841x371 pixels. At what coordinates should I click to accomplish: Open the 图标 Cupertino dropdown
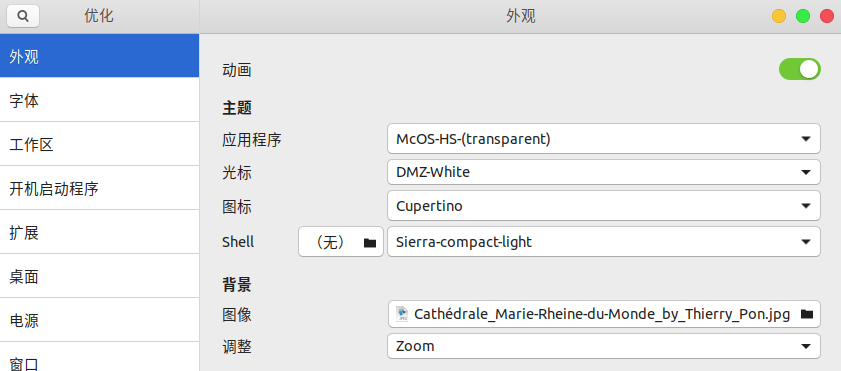click(604, 206)
